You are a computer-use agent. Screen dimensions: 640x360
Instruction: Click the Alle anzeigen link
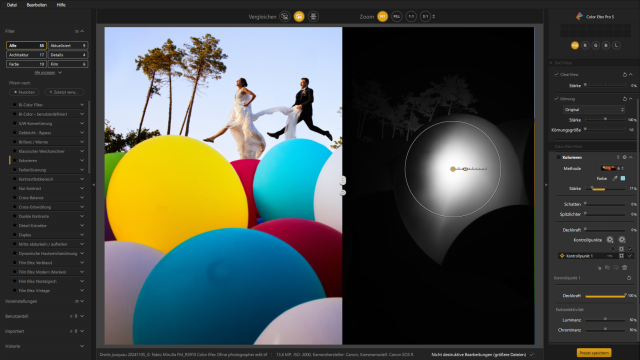point(45,73)
